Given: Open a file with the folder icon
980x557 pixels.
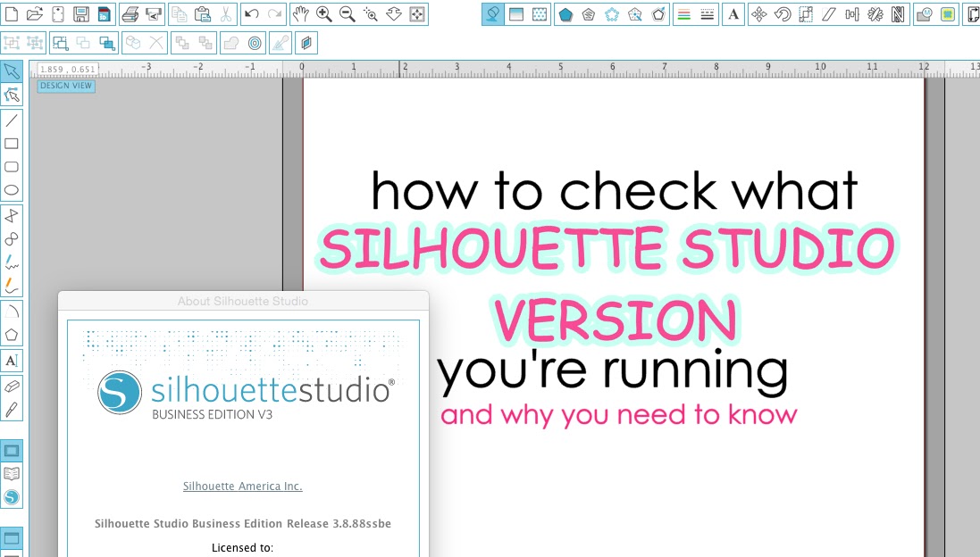Looking at the screenshot, I should point(34,13).
